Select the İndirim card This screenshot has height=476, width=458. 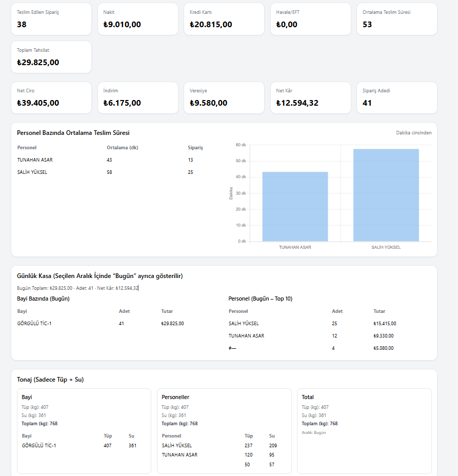point(137,97)
